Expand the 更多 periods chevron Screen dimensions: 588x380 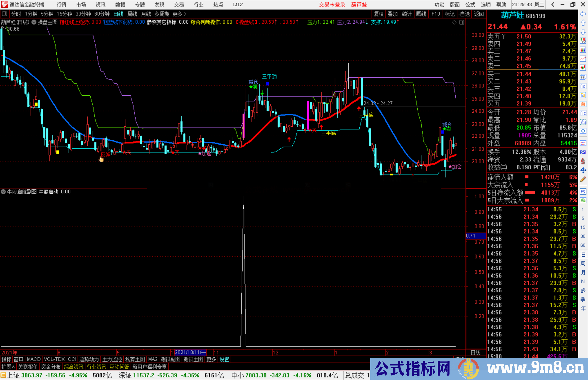point(185,14)
